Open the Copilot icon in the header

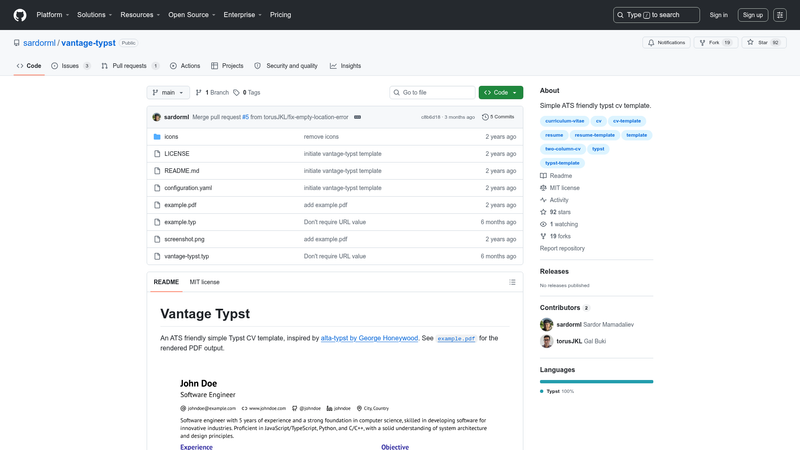click(780, 15)
